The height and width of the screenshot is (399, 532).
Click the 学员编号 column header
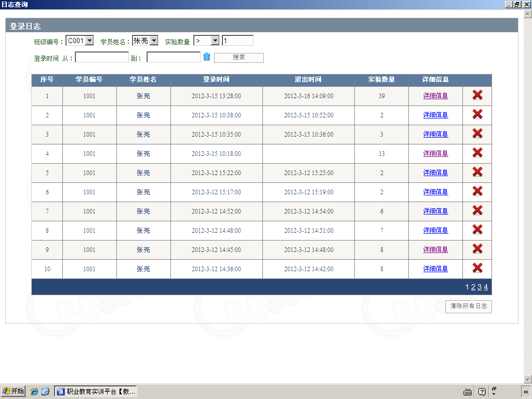89,79
